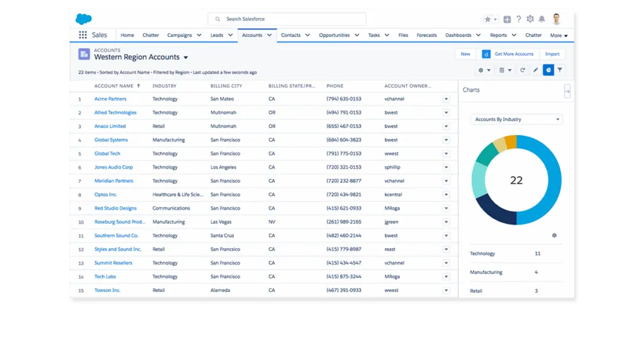
Task: Sort by the Billing City column header
Action: pyautogui.click(x=226, y=85)
